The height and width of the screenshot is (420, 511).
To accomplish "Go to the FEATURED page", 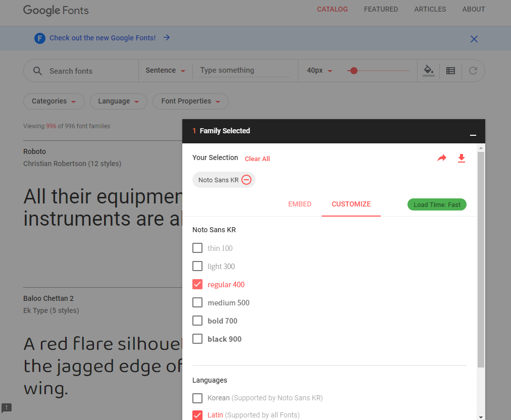I will (381, 10).
